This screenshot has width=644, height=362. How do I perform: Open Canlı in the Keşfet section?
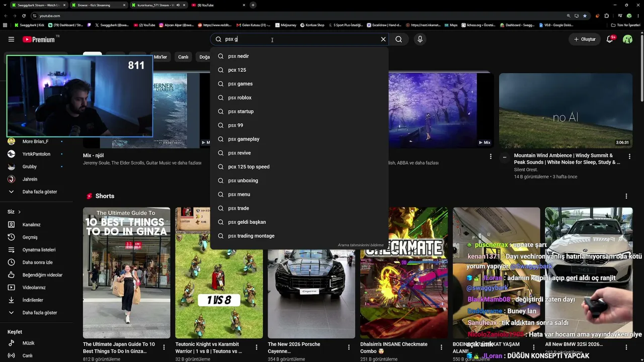[x=36, y=355]
